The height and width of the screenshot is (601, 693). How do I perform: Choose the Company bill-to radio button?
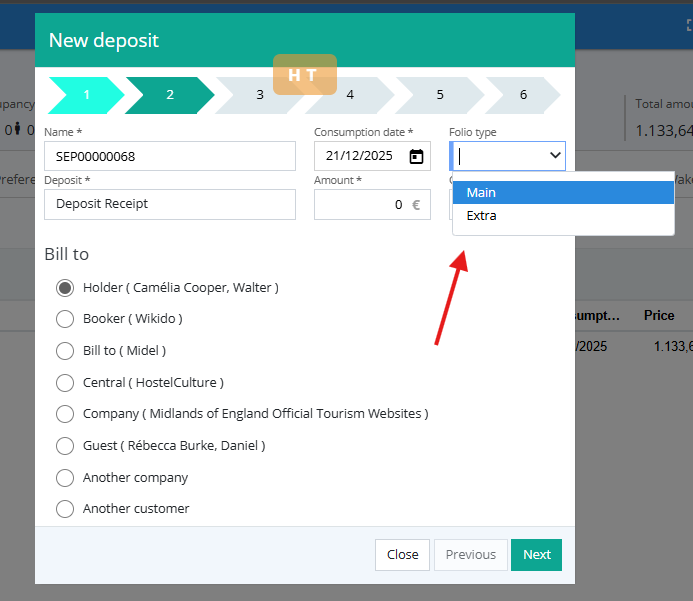click(x=65, y=414)
